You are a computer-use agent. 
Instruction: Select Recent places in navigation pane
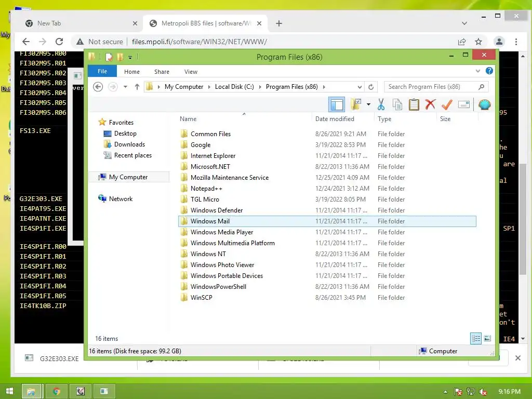tap(132, 155)
